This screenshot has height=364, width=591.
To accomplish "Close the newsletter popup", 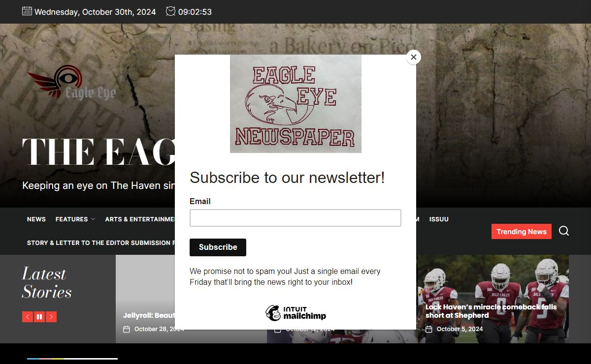I will pyautogui.click(x=414, y=57).
